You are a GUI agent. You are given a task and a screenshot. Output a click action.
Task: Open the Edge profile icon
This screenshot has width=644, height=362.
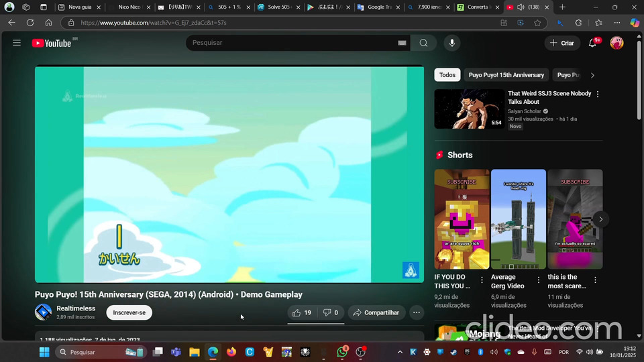[x=9, y=7]
